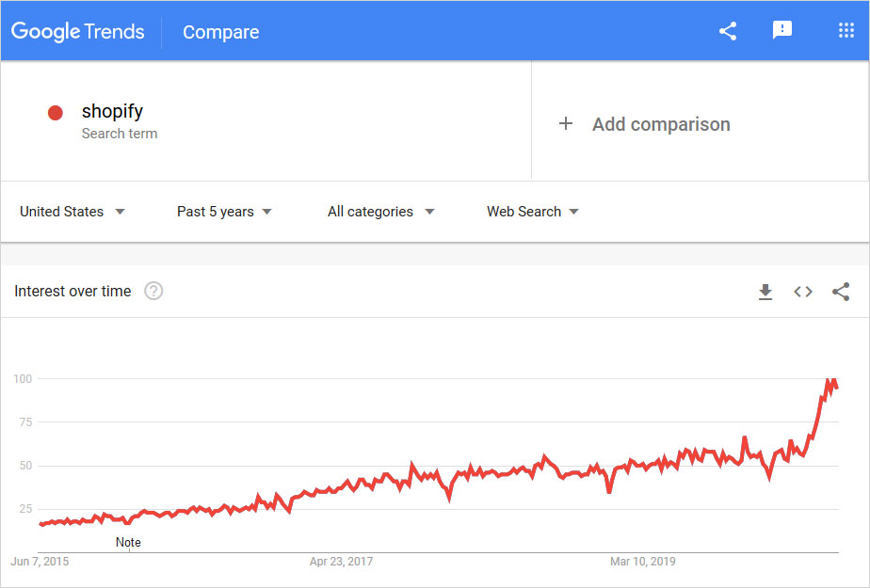
Task: Click the share icon in the blue header
Action: click(x=728, y=31)
